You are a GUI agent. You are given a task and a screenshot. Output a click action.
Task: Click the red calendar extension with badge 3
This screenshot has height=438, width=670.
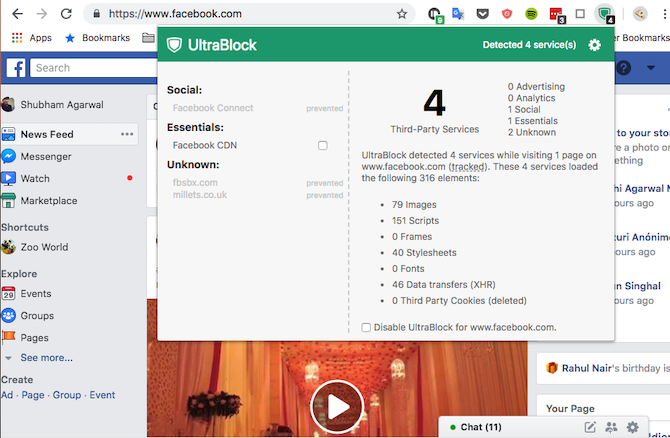(556, 15)
